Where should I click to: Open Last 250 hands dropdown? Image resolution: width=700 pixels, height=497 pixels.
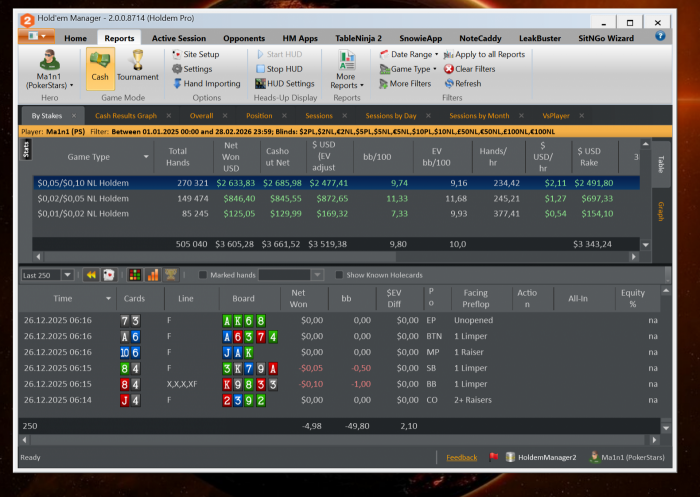click(x=67, y=275)
